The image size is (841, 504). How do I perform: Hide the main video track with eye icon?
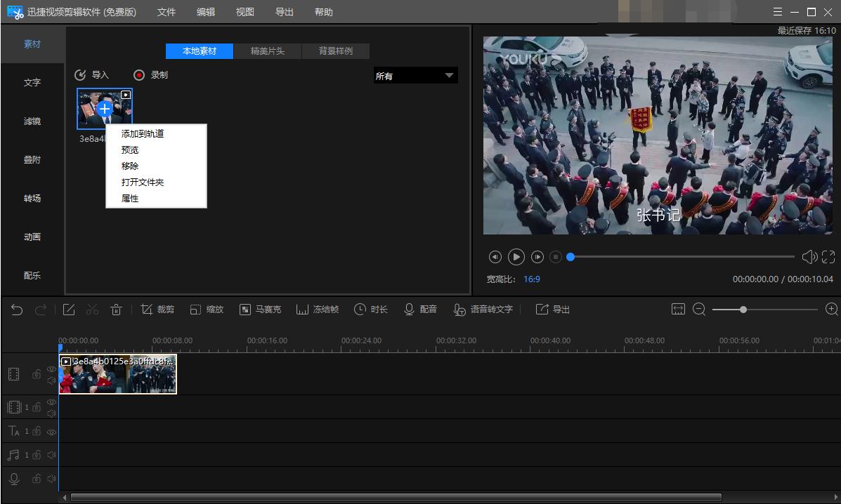click(51, 369)
